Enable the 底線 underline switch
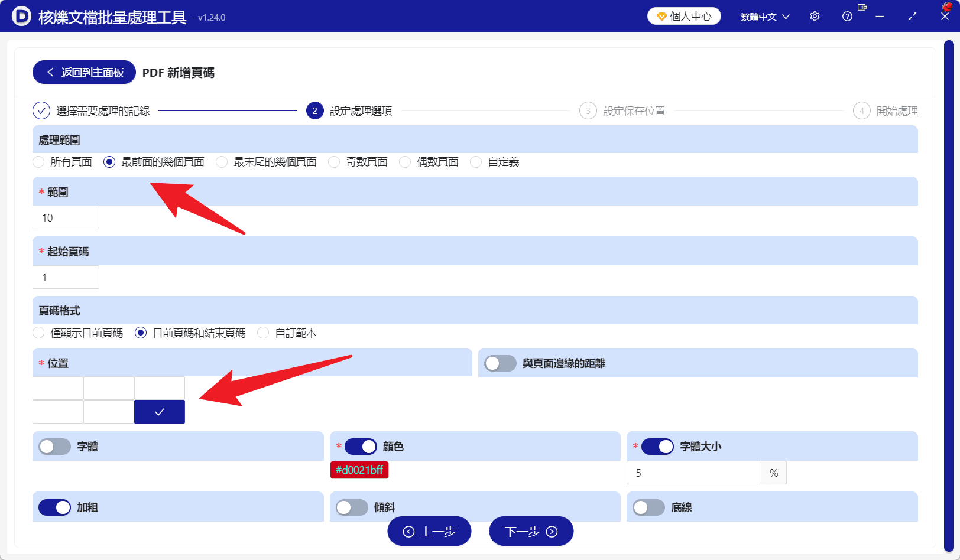This screenshot has width=960, height=560. point(648,507)
